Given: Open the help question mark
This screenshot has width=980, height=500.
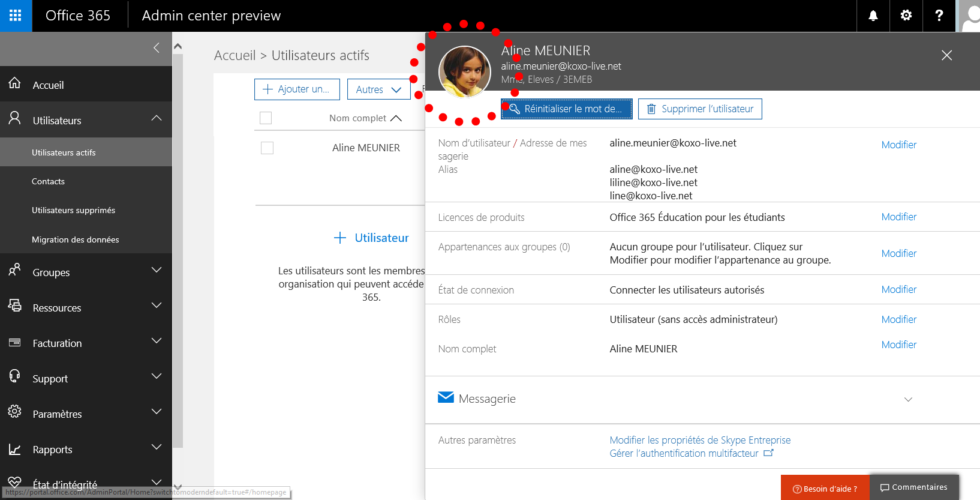Looking at the screenshot, I should click(x=939, y=16).
